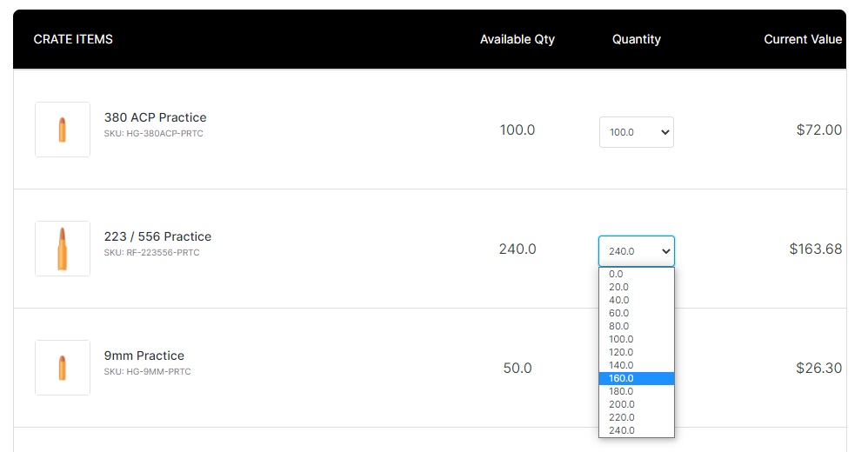
Task: Collapse the 223 / 556 Practice quantity dropdown
Action: coord(637,251)
